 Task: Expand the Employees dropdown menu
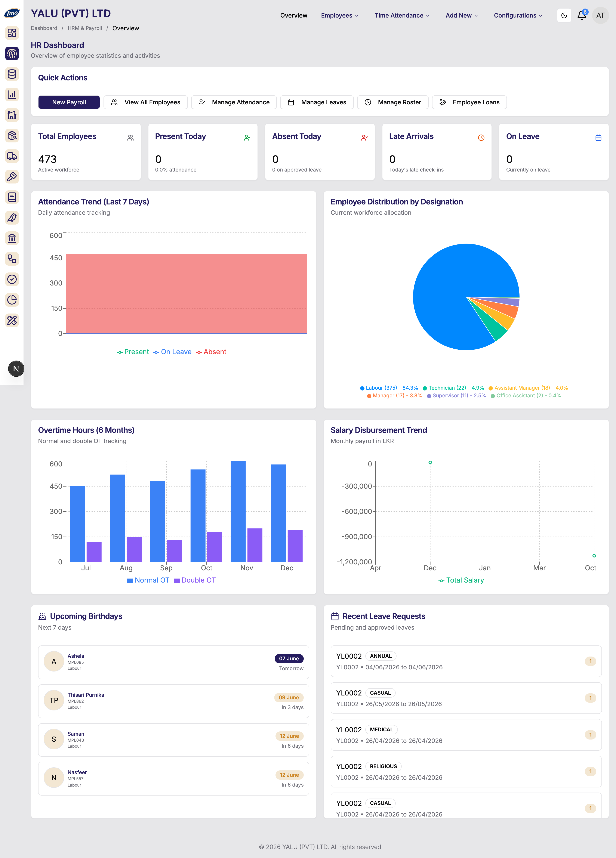click(340, 16)
